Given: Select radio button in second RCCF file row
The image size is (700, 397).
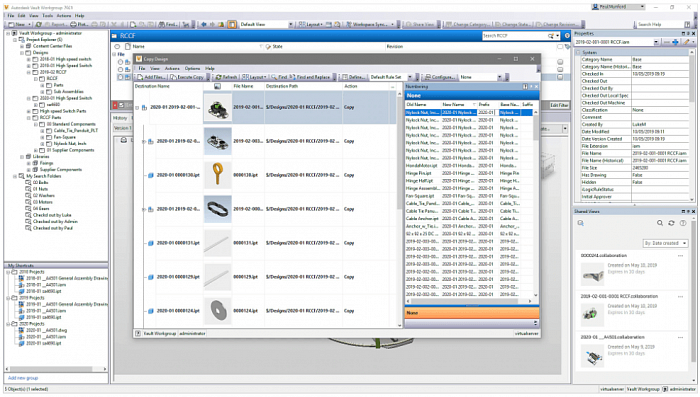Looking at the screenshot, I should (x=121, y=70).
